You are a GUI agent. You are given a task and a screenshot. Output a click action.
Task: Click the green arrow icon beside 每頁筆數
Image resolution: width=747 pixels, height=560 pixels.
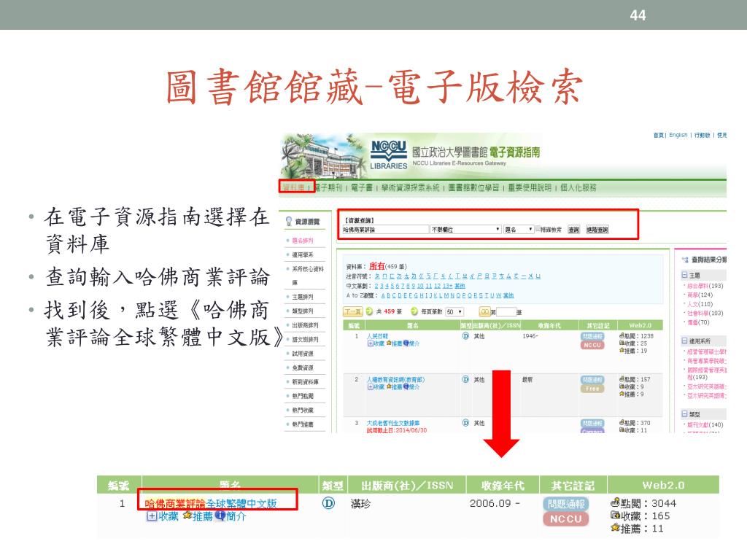414,311
